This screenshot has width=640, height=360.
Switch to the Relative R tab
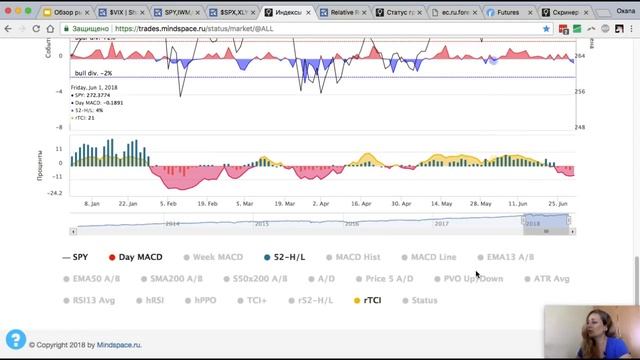pos(342,13)
